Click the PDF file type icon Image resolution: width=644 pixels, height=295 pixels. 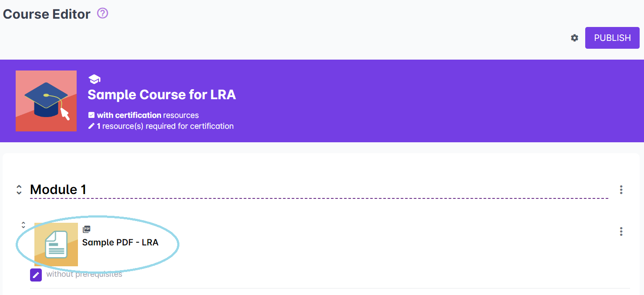click(x=87, y=229)
